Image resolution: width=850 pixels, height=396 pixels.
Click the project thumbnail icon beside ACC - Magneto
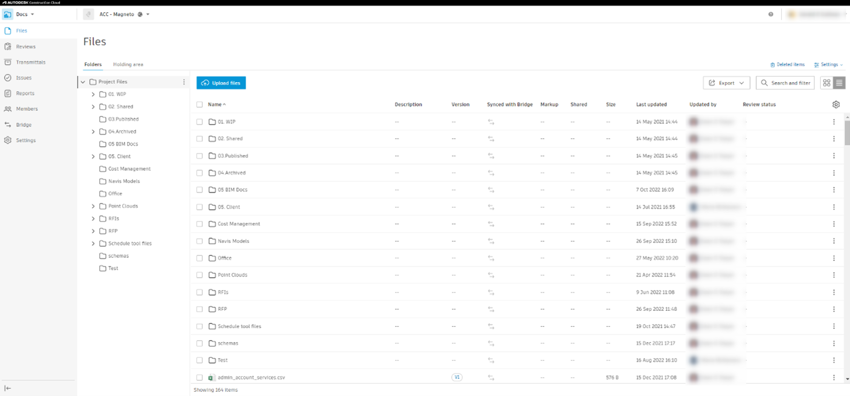click(88, 14)
